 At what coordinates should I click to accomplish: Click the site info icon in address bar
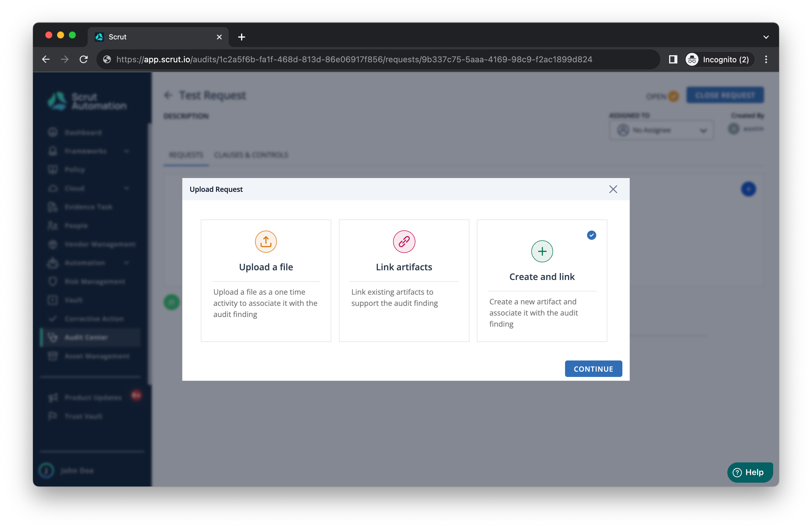[107, 59]
